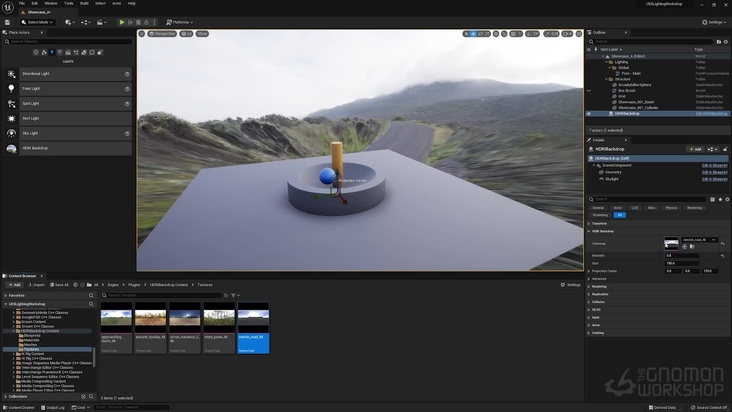
Task: Select Point Light actor entry
Action: 68,89
